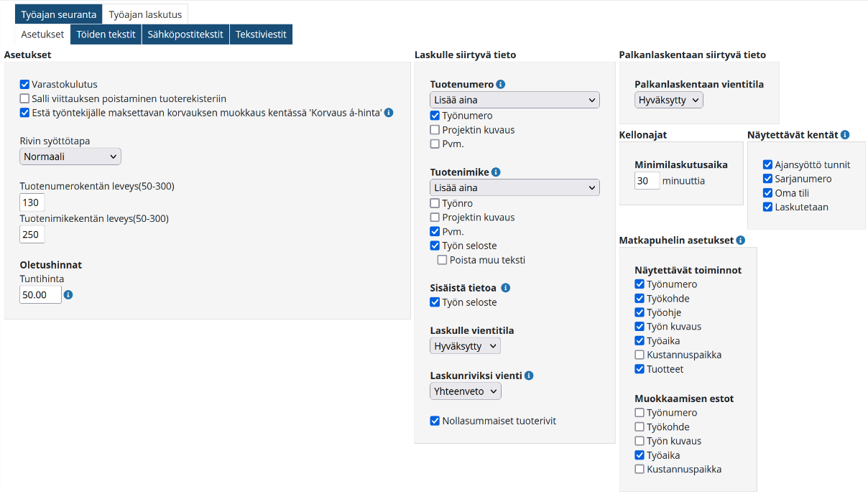868x494 pixels.
Task: Toggle Nollasummaiset tuoterivit checkbox
Action: click(435, 421)
